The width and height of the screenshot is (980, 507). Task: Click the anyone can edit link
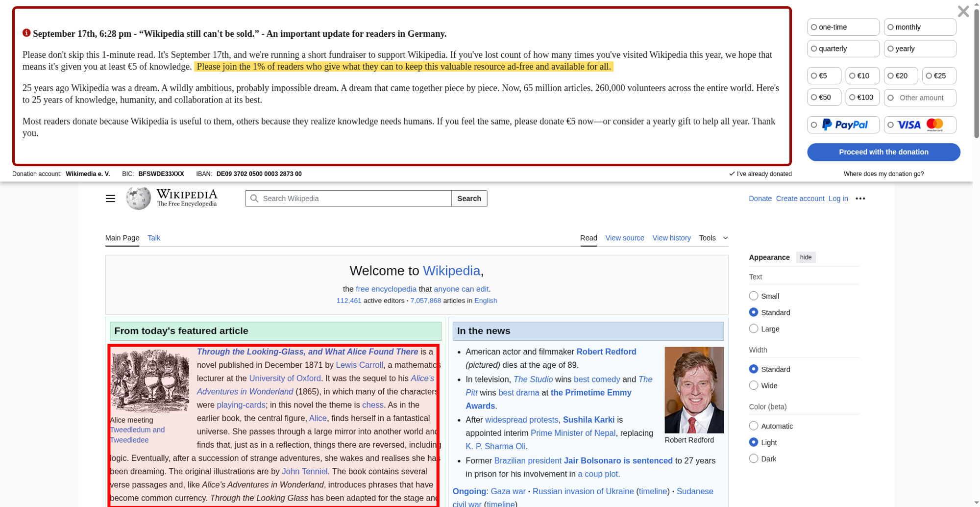tap(461, 289)
